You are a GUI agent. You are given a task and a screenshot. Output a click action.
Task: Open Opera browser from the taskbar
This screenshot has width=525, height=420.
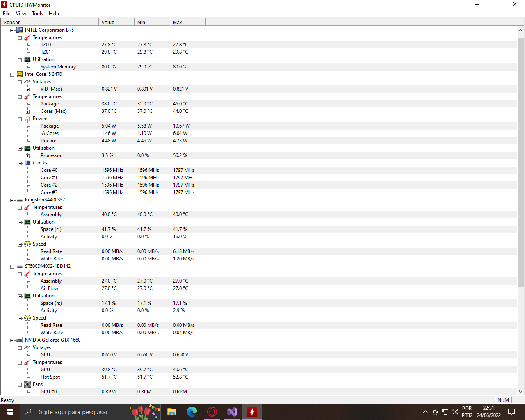(212, 412)
